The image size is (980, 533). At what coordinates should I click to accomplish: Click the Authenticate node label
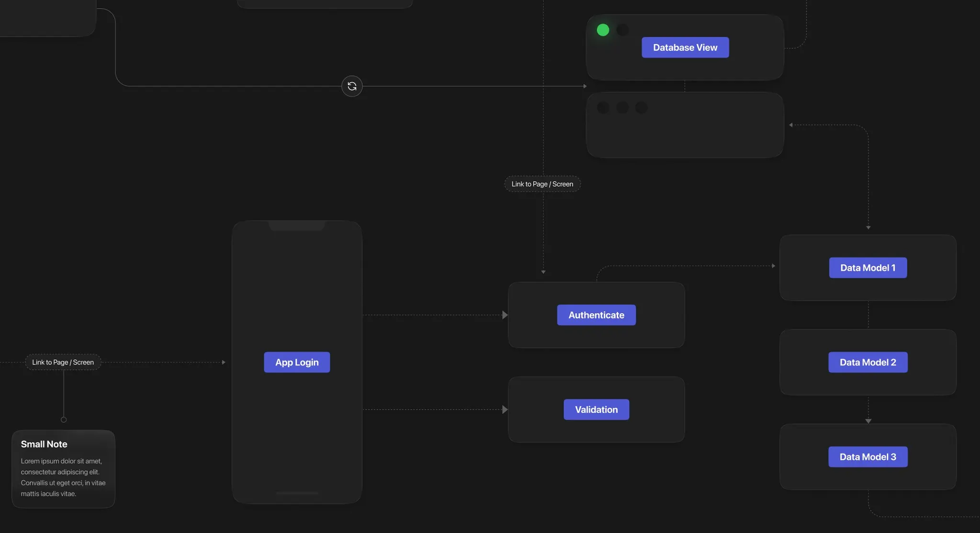click(x=596, y=315)
